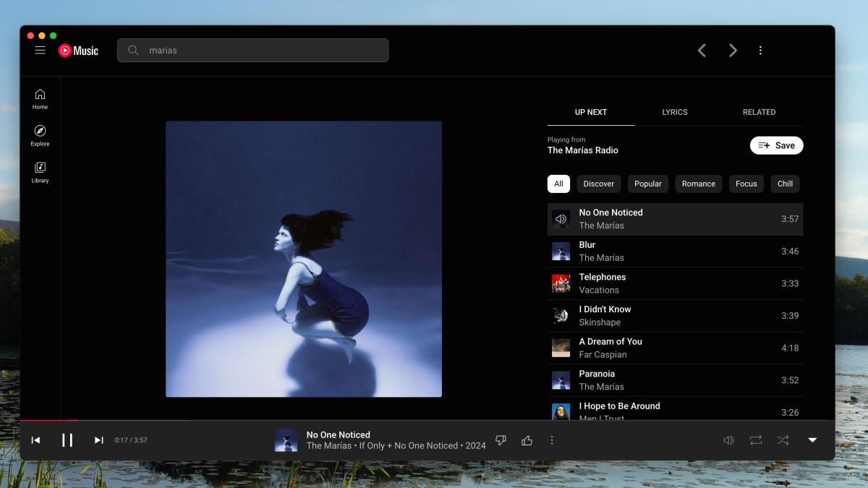Switch to the Lyrics tab
This screenshot has height=488, width=868.
click(674, 112)
